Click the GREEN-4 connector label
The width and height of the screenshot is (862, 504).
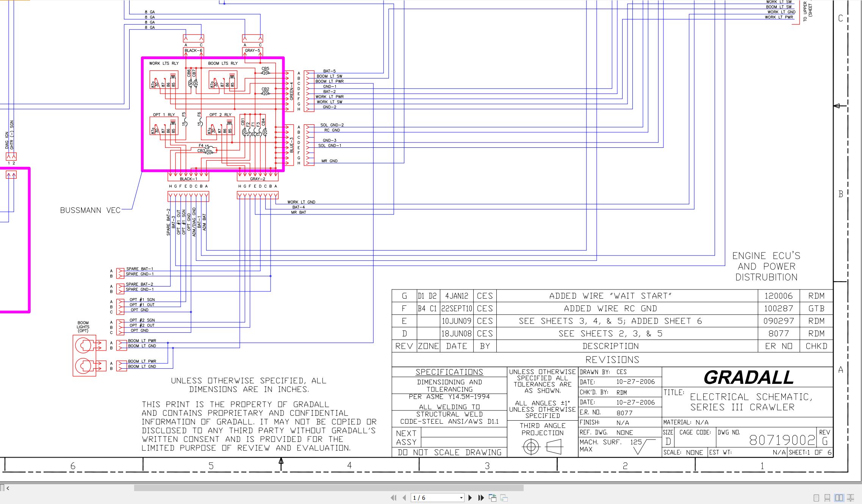coord(291,91)
